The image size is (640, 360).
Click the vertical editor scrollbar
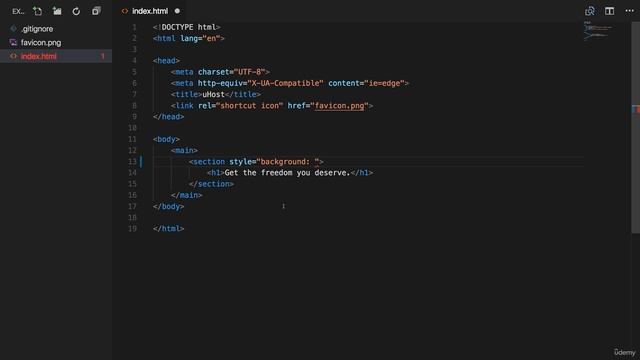(x=636, y=127)
